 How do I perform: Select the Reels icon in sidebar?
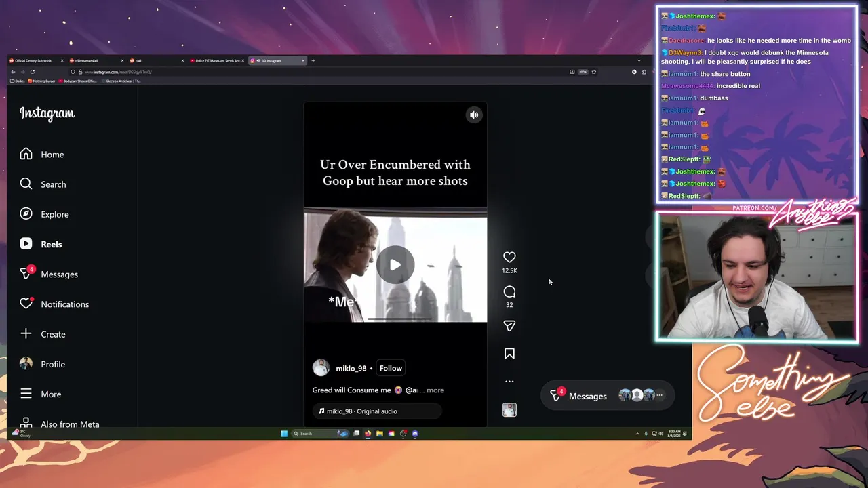[26, 244]
